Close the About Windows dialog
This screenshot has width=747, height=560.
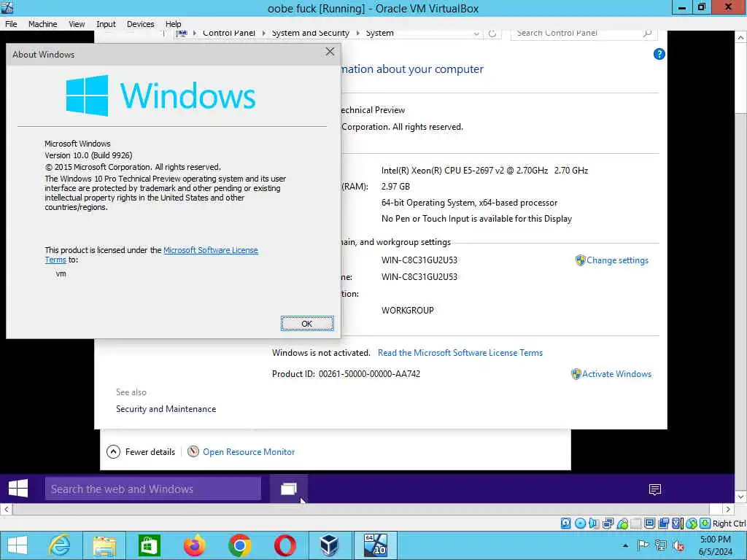click(x=330, y=52)
